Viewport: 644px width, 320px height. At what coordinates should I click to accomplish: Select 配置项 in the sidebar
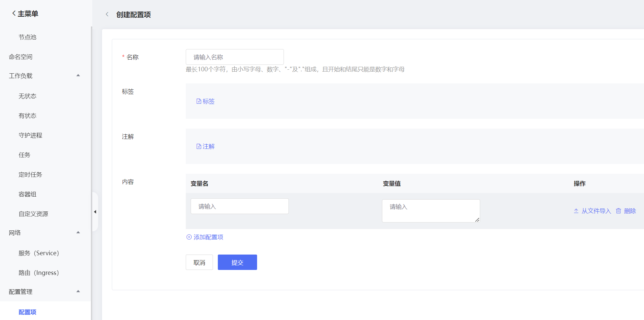coord(27,312)
